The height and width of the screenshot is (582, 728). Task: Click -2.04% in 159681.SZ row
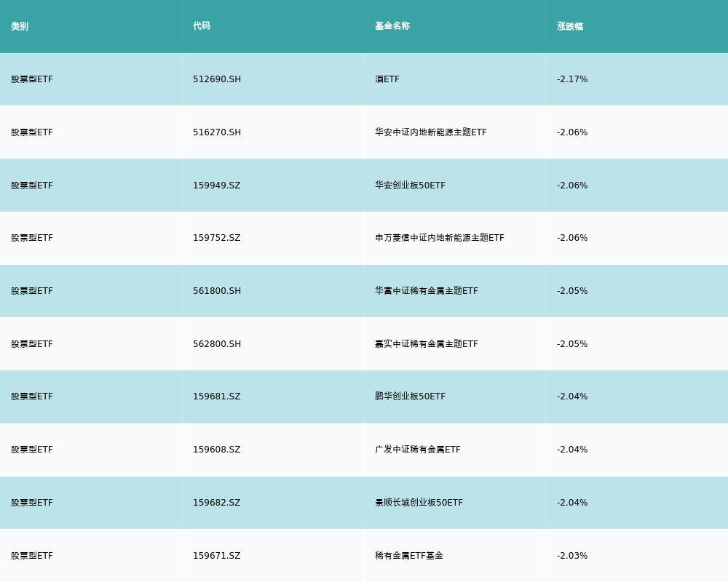[x=572, y=396]
